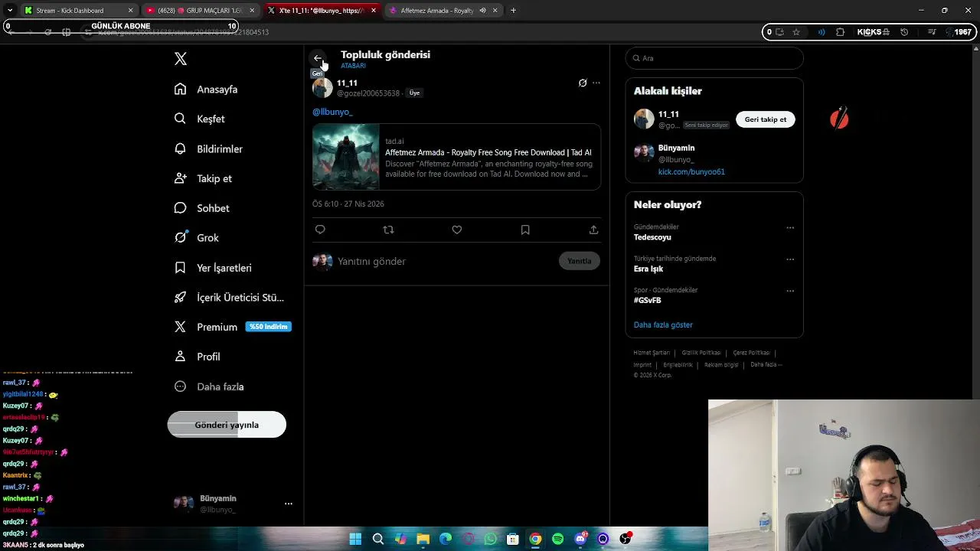Open options for the Tedescoyu trend
980x551 pixels.
[x=790, y=227]
